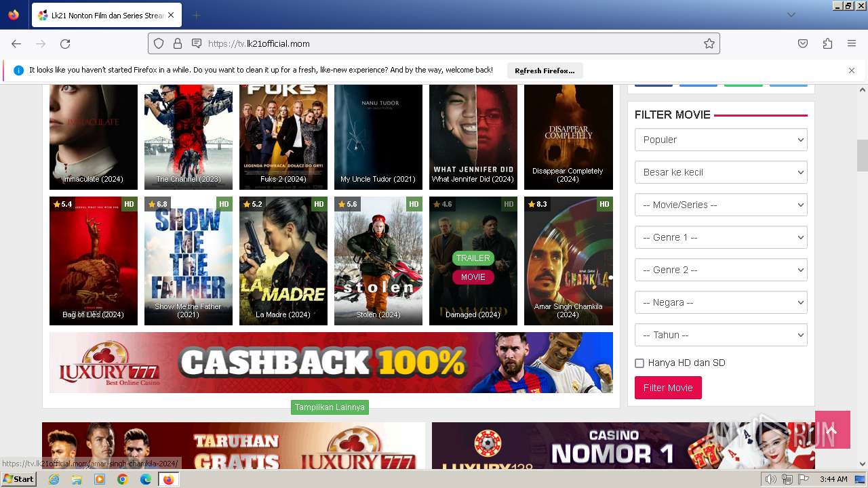Screen dimensions: 868x488
Task: Go back to the previous page
Action: click(x=16, y=43)
